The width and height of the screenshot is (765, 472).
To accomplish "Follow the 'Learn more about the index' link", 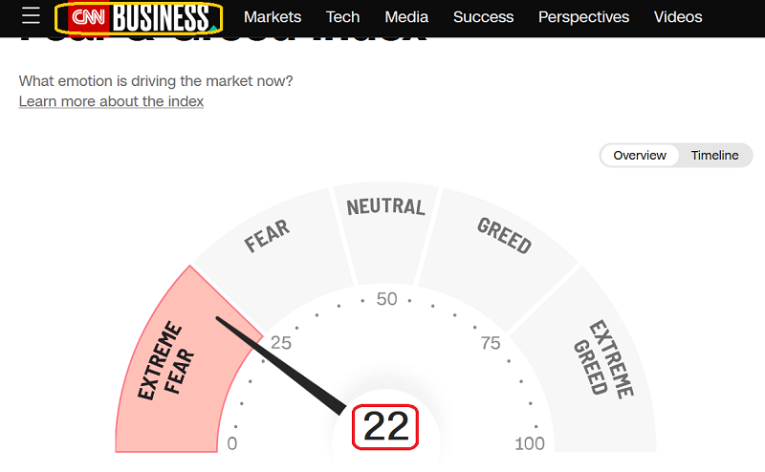I will [111, 102].
